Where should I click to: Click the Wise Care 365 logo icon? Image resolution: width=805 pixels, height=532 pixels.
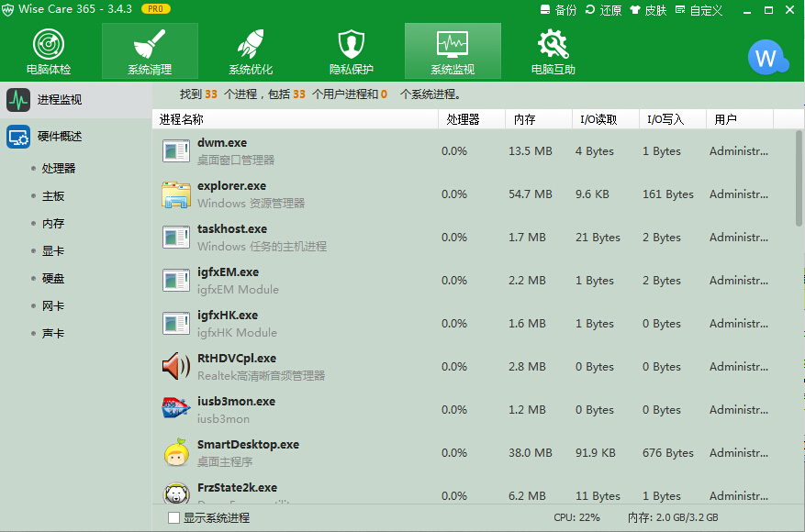coord(7,9)
